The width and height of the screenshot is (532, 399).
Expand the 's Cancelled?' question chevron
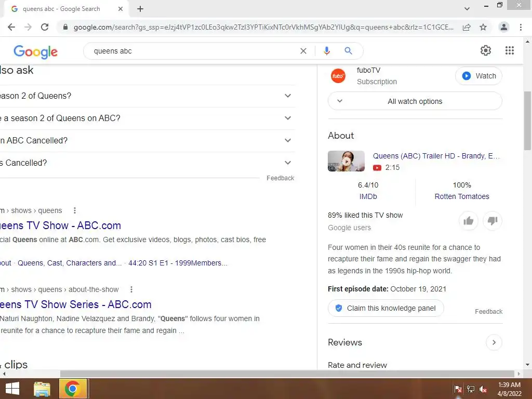288,163
